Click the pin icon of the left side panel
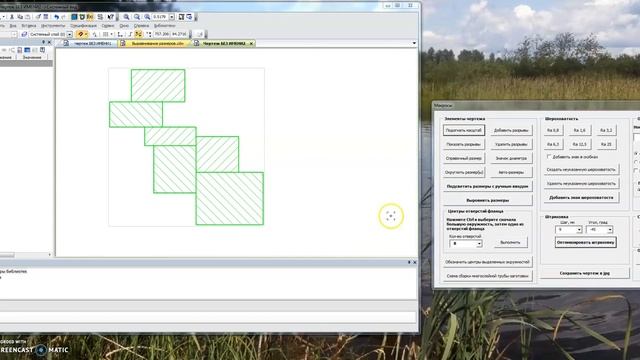 [x=43, y=42]
